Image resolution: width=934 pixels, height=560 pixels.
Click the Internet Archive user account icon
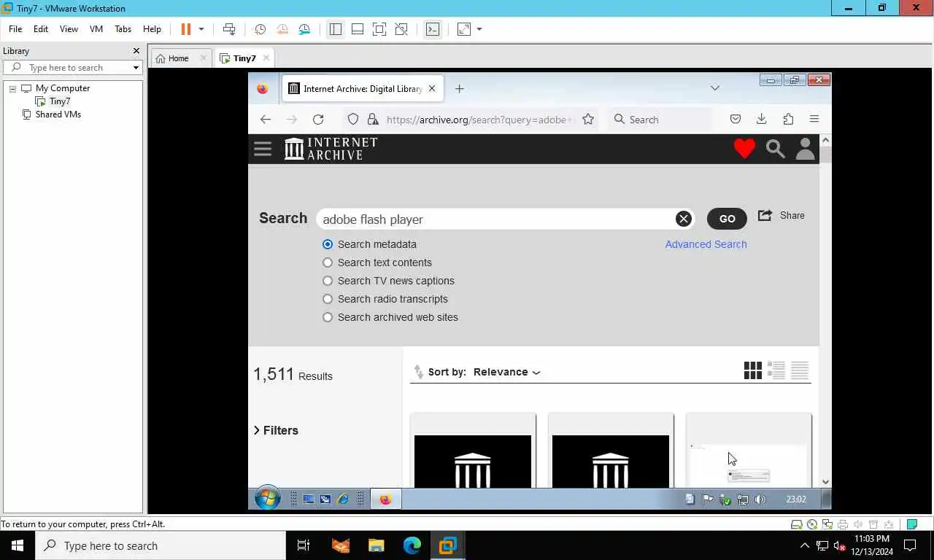(805, 149)
